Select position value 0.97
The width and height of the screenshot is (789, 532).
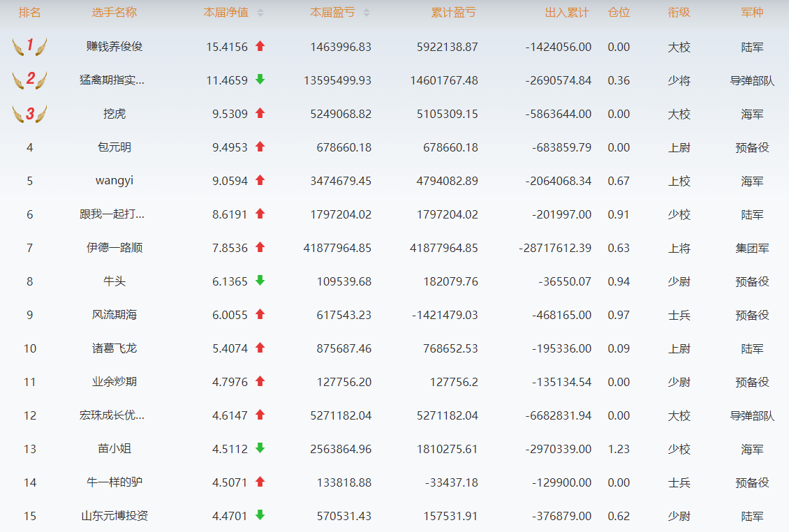[619, 315]
